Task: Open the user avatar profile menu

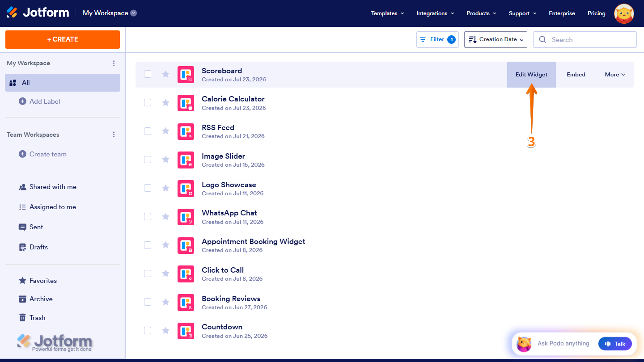Action: [624, 13]
